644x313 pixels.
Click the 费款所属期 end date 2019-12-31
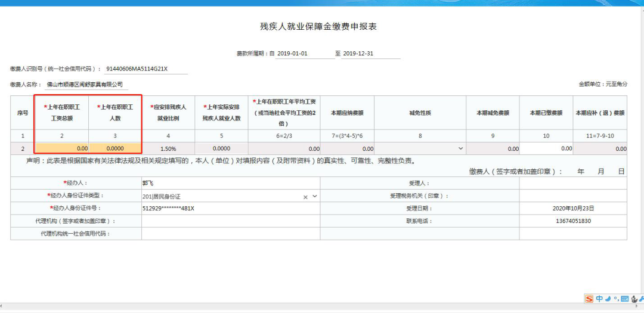tap(371, 54)
